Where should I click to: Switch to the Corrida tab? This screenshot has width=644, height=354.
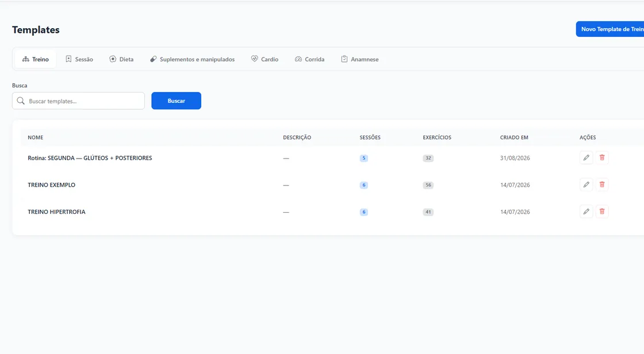click(x=310, y=59)
